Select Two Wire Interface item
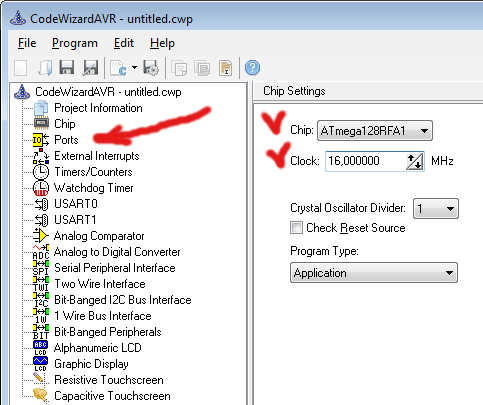The height and width of the screenshot is (405, 483). 100,284
